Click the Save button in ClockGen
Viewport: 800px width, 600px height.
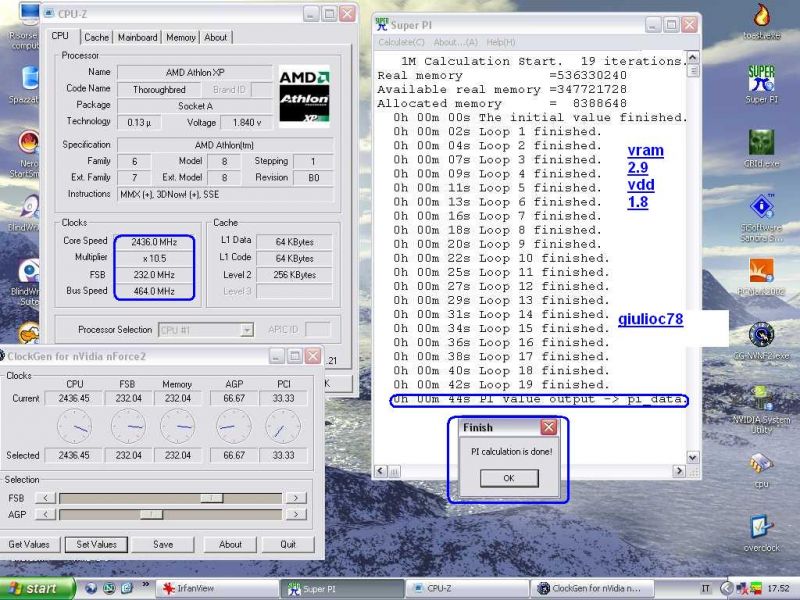coord(163,544)
